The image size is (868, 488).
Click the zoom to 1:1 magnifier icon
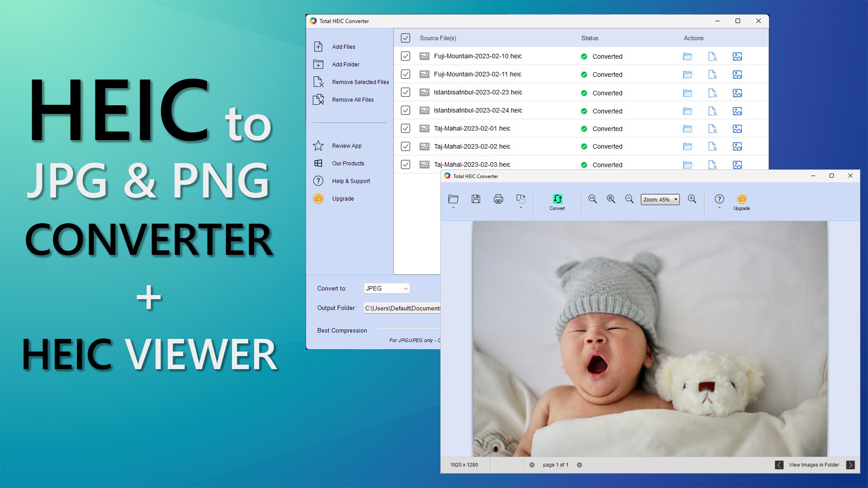[x=592, y=199]
